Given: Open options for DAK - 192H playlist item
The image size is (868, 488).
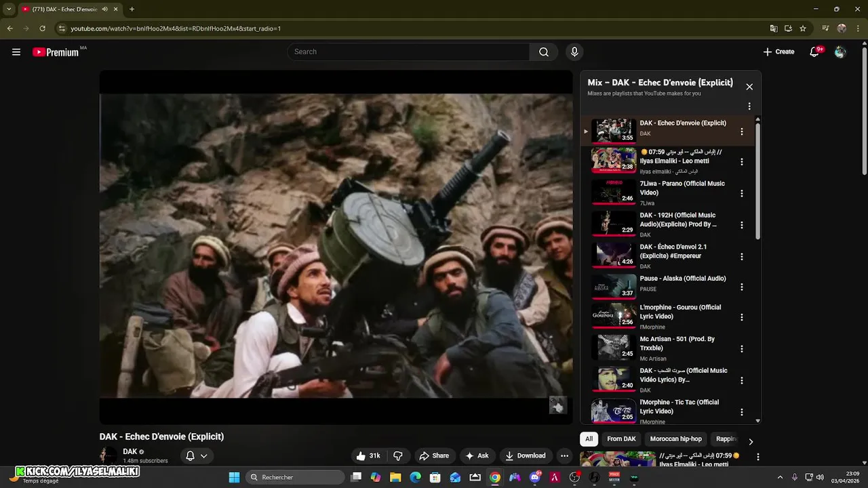Looking at the screenshot, I should (741, 225).
